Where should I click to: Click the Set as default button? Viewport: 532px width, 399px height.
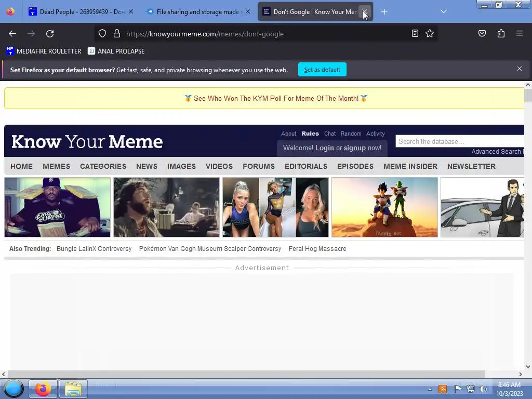pos(322,70)
